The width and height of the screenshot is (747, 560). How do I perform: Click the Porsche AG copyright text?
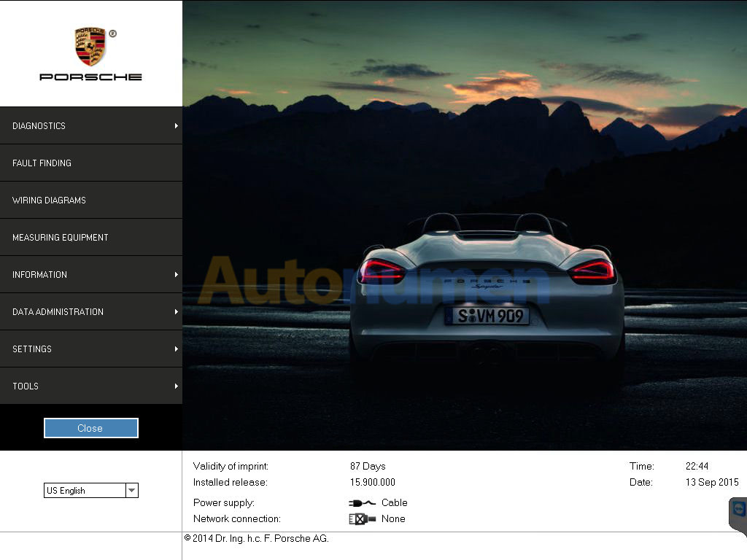coord(257,539)
